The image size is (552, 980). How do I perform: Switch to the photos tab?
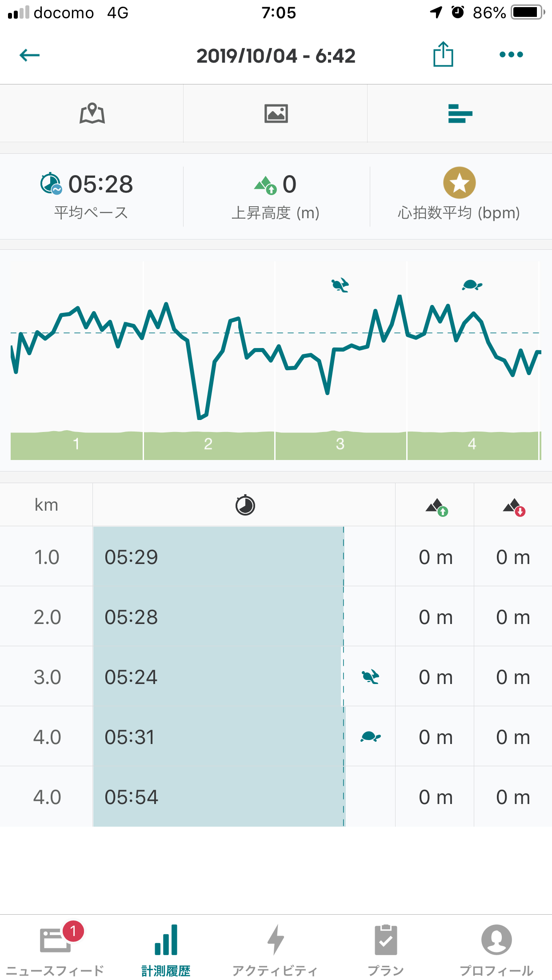(x=276, y=113)
